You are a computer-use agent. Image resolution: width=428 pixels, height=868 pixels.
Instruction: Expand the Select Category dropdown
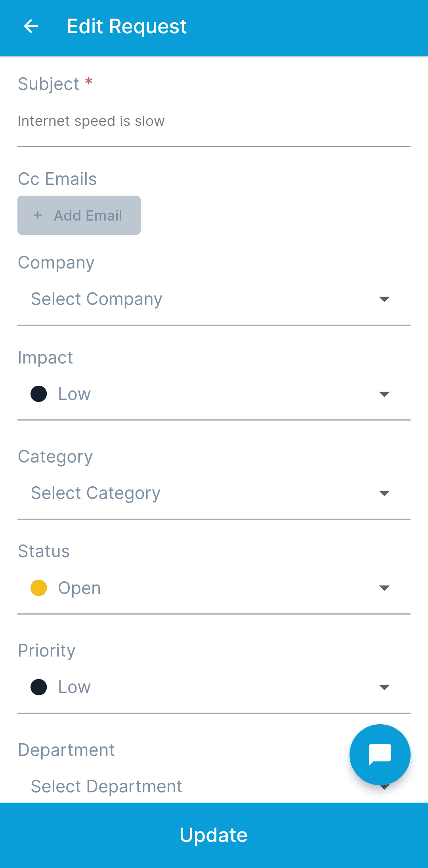[384, 493]
